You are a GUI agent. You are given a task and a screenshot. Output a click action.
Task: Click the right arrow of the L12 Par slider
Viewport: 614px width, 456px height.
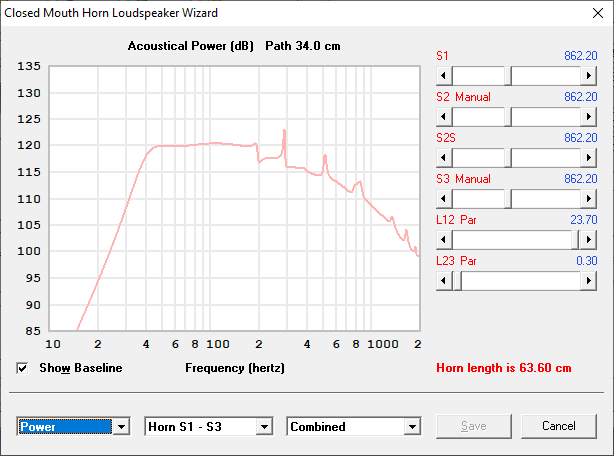588,240
